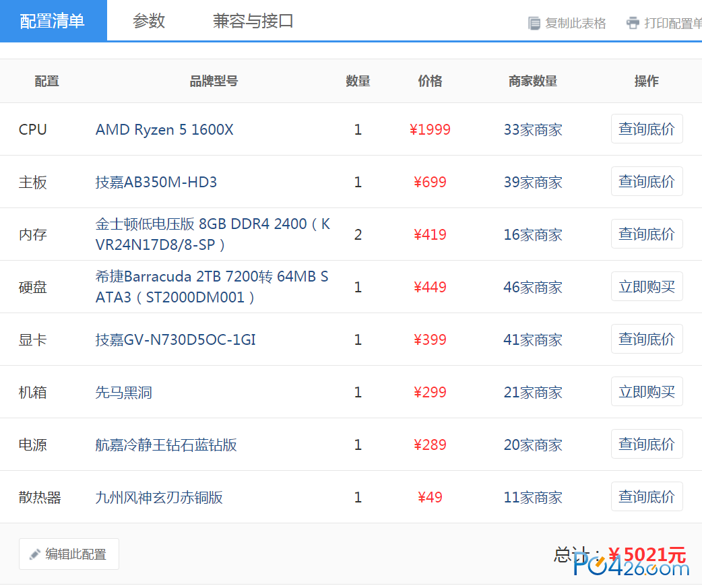Open the 航嘉冷静王钻石蓝钻版 link
The image size is (702, 588).
tap(166, 445)
